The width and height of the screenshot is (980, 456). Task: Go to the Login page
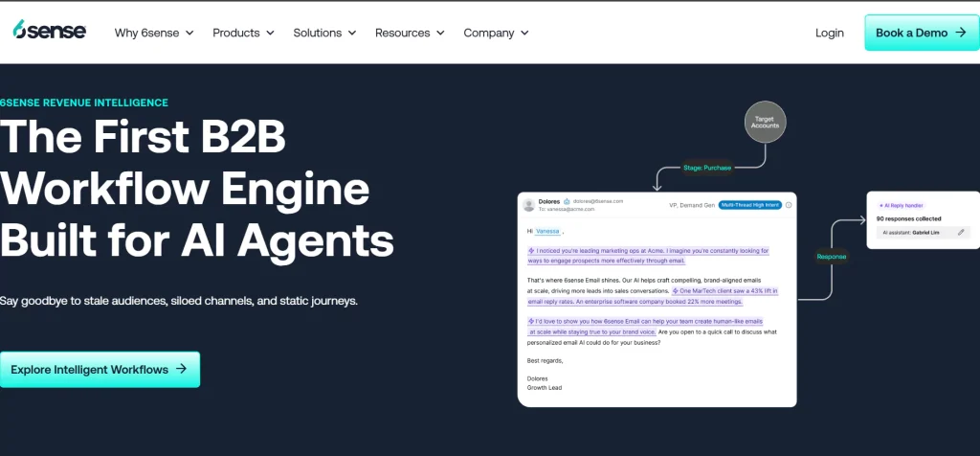click(x=830, y=33)
